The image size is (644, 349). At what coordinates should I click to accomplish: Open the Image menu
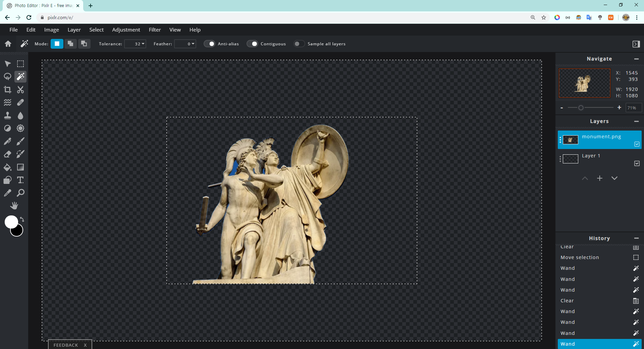[x=52, y=30]
